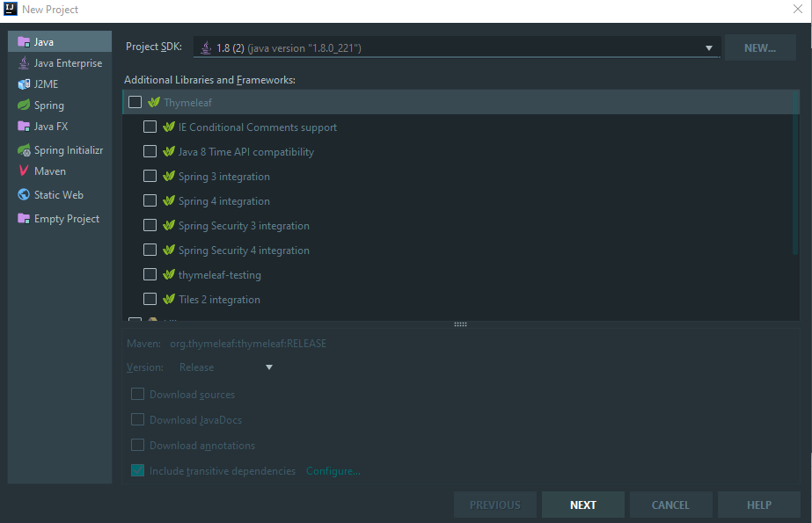Select J2ME project type
Screen dimensions: 812x523
pos(60,84)
